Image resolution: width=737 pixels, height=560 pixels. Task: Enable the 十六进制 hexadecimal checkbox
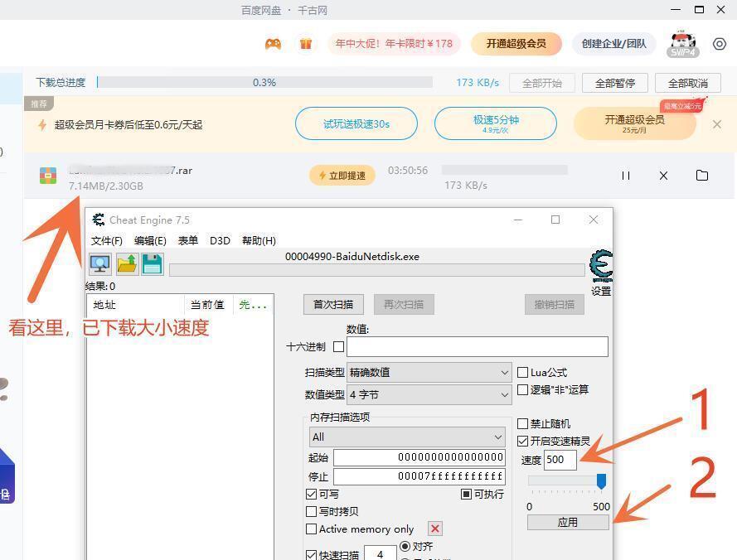pos(338,347)
